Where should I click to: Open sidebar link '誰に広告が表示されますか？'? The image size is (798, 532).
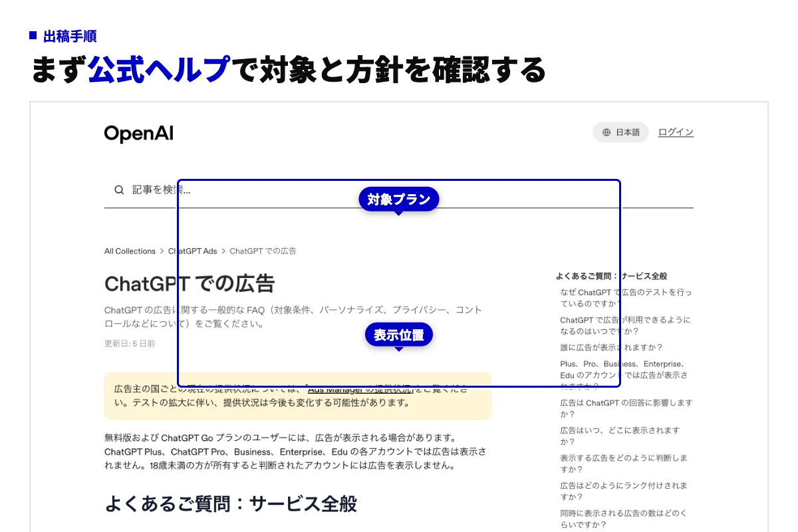click(x=611, y=348)
